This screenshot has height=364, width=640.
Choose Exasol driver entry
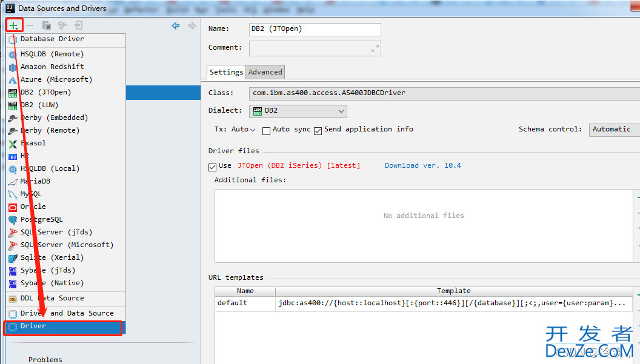pyautogui.click(x=66, y=143)
